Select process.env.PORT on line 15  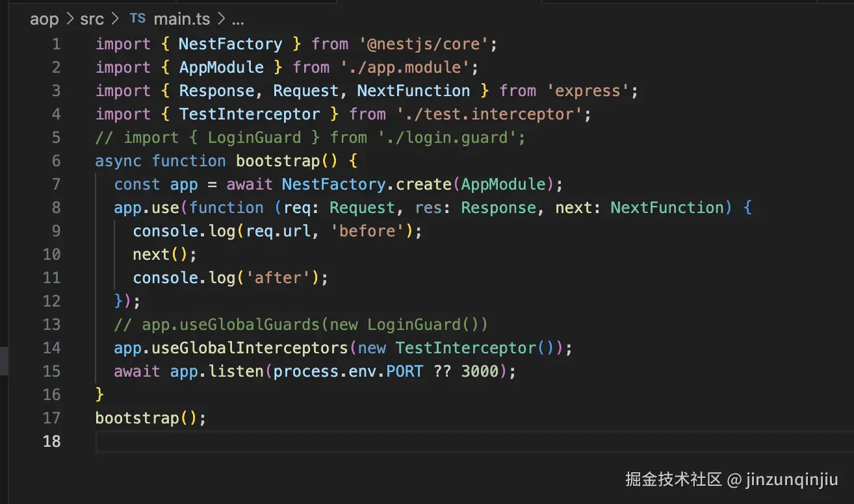point(350,371)
